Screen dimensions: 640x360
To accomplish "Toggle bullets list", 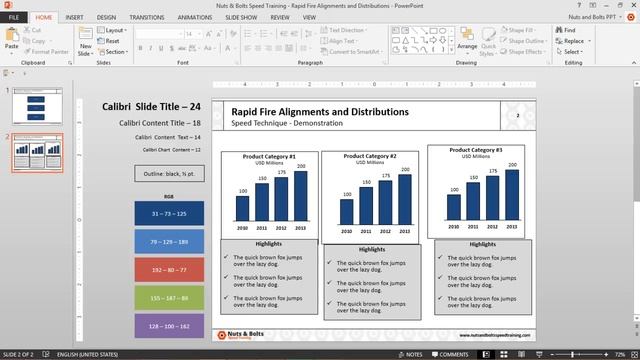I will tap(248, 34).
